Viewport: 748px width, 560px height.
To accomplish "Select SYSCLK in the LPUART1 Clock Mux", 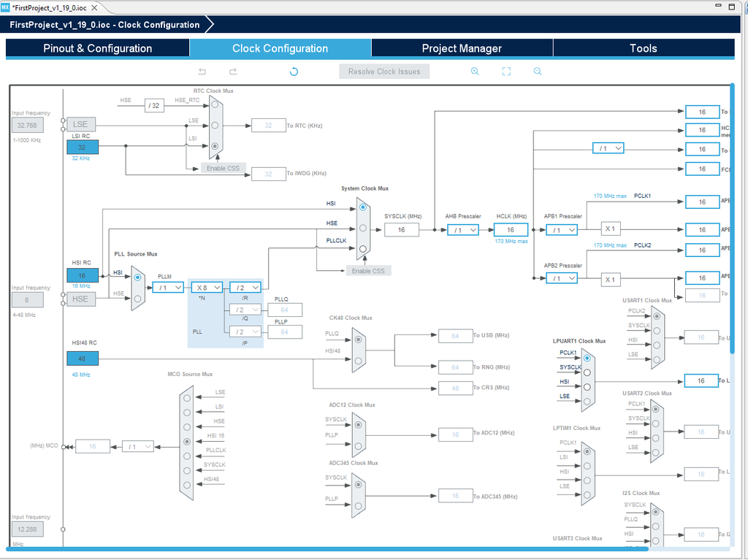I will point(587,371).
